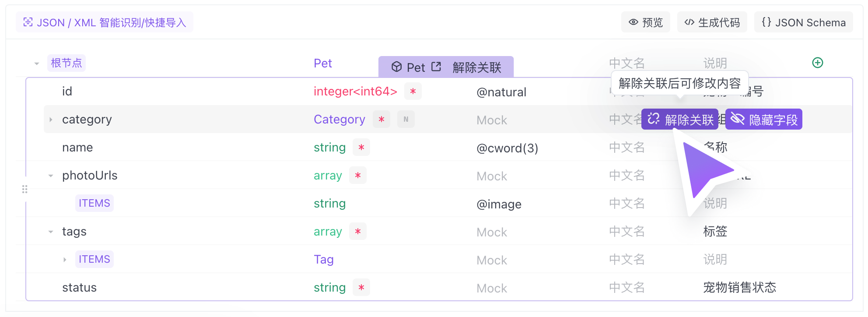This screenshot has width=868, height=317.
Task: Click the Mock input field for status
Action: 492,288
